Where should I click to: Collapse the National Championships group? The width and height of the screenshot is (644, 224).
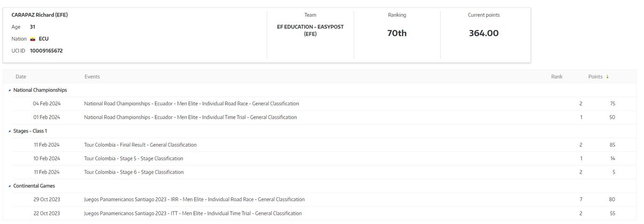click(x=9, y=90)
